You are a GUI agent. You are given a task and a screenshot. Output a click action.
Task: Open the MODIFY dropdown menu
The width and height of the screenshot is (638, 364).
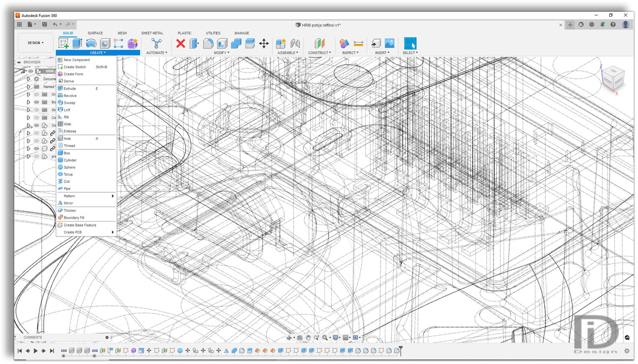[222, 53]
